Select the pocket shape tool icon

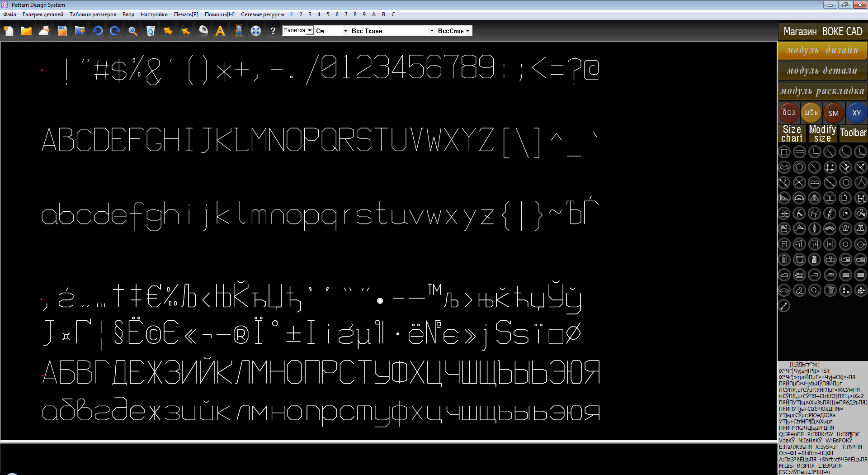[x=800, y=260]
